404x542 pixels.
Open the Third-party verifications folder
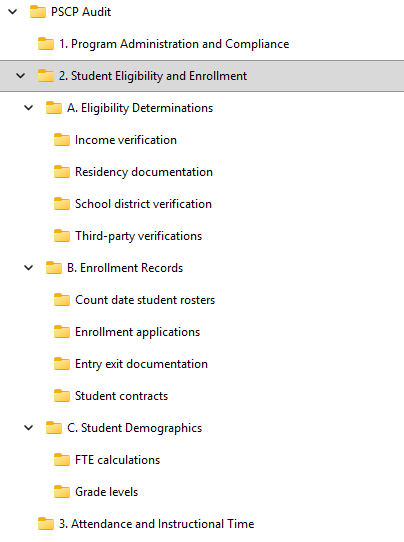(x=139, y=236)
